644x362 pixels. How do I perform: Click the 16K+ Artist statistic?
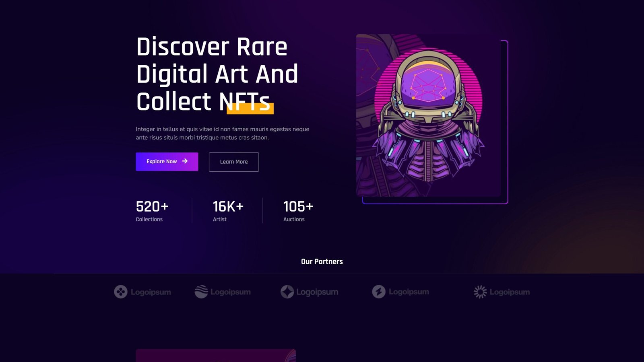(x=228, y=211)
